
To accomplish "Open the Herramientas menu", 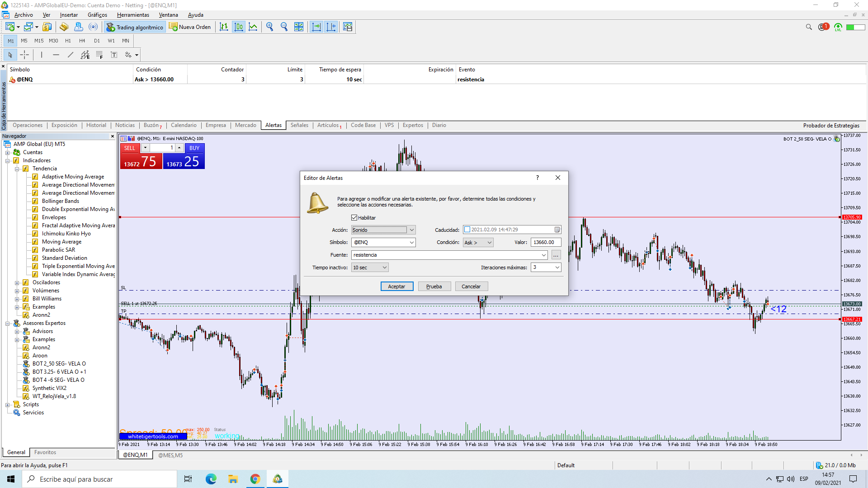I will point(133,15).
